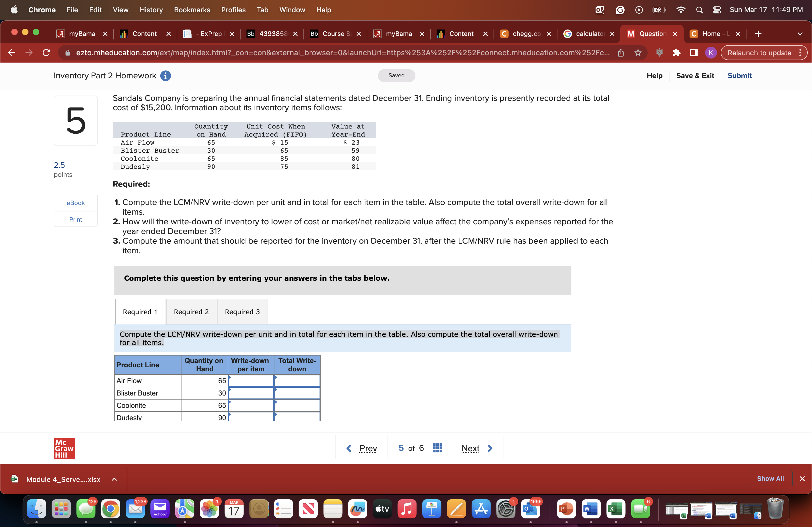Open the page navigation grid beside 5 of 6
Image resolution: width=812 pixels, height=527 pixels.
pos(437,448)
